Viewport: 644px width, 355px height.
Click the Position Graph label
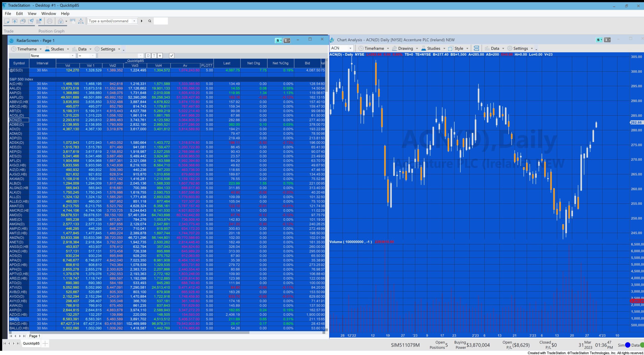51,31
